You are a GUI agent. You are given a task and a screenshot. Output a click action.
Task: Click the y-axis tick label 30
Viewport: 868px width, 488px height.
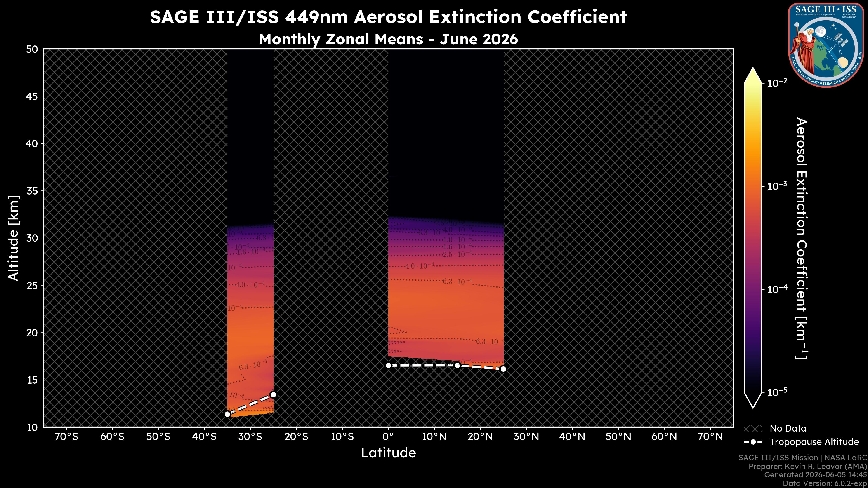point(32,238)
